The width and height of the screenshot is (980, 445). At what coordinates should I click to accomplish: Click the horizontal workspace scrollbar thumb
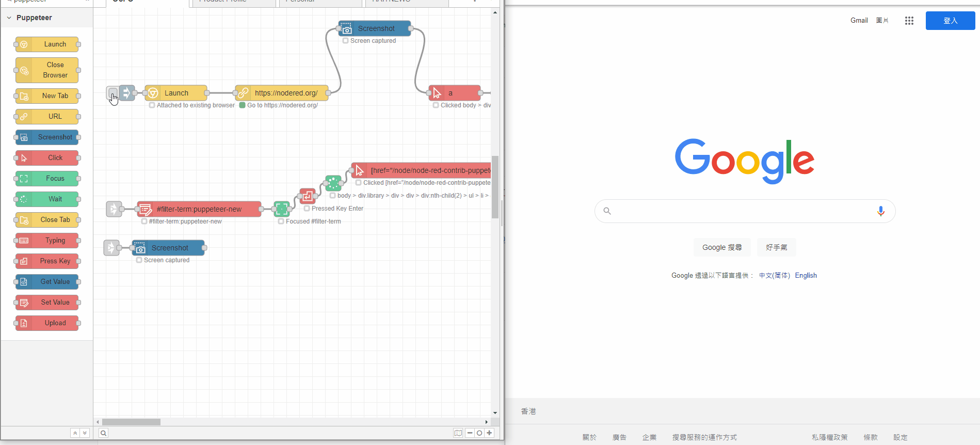pos(131,422)
